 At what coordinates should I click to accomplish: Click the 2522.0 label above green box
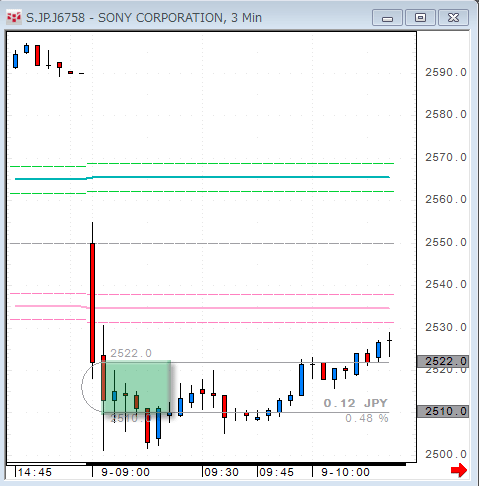click(131, 353)
